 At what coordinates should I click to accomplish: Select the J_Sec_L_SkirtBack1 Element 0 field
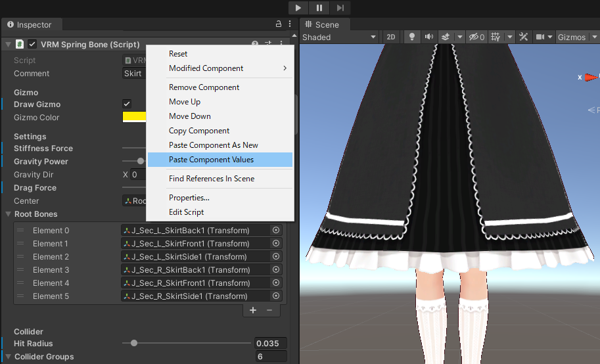pyautogui.click(x=196, y=231)
